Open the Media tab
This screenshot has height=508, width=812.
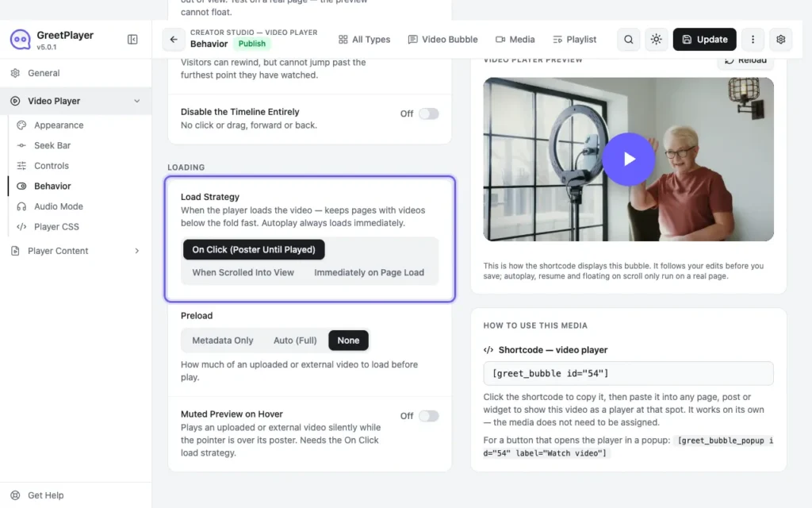coord(515,40)
